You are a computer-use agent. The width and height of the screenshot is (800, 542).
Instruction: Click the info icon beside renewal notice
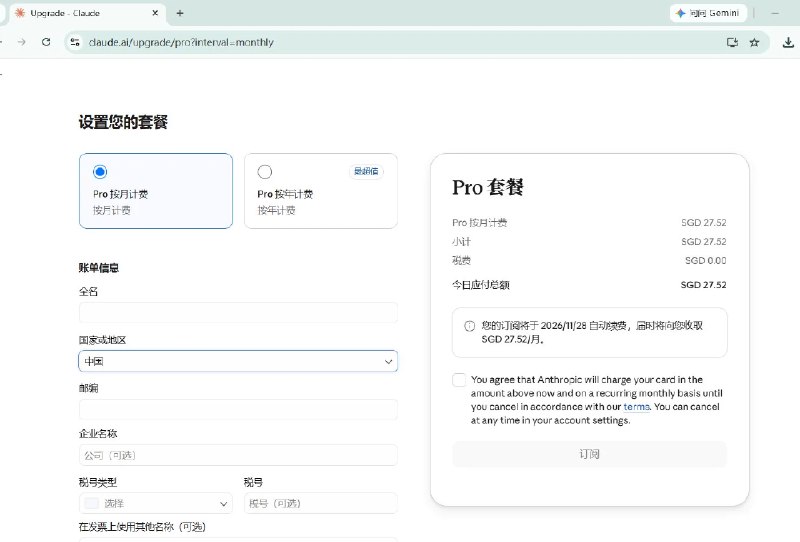pyautogui.click(x=469, y=326)
